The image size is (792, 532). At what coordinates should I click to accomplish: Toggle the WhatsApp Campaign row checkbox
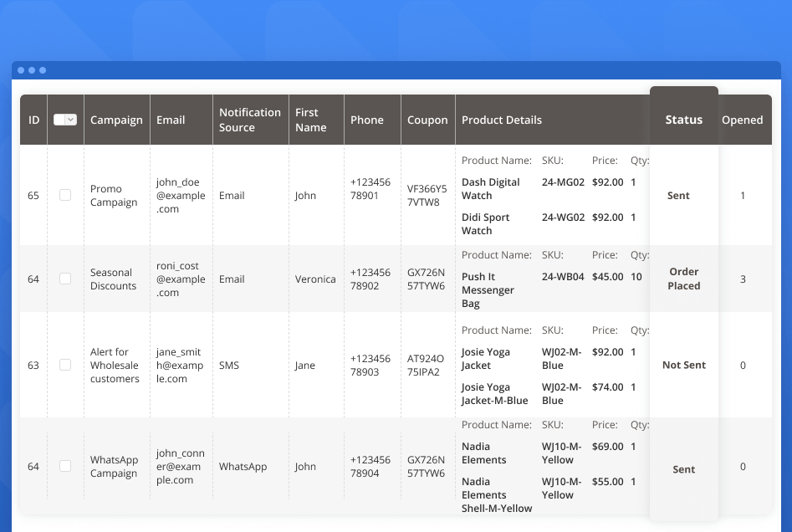click(65, 466)
